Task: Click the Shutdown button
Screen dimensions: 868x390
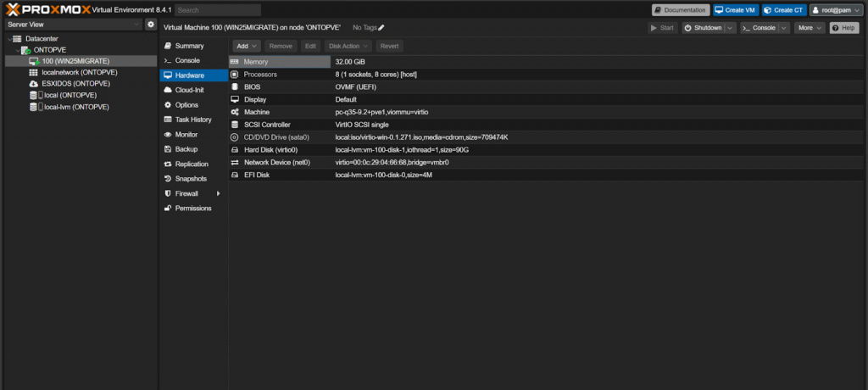Action: (703, 28)
